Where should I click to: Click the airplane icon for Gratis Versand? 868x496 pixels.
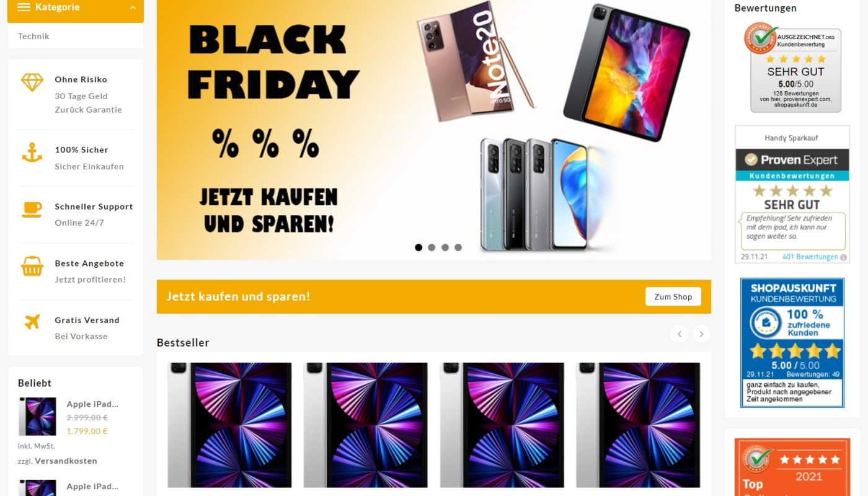pos(32,322)
